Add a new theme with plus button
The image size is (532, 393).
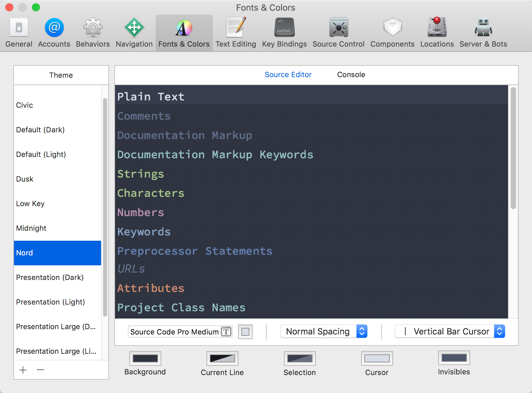(23, 370)
